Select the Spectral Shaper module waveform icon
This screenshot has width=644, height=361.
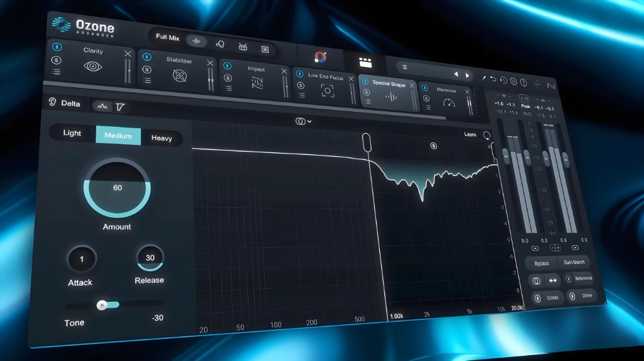point(390,98)
